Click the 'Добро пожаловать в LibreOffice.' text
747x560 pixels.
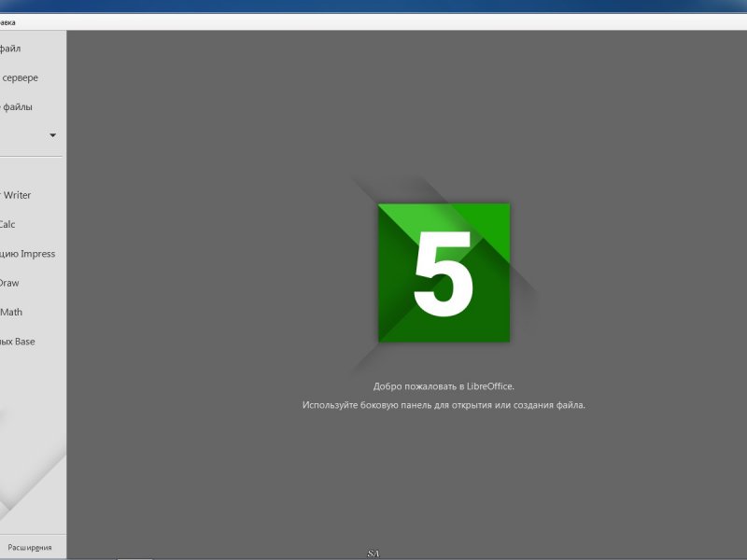(444, 386)
